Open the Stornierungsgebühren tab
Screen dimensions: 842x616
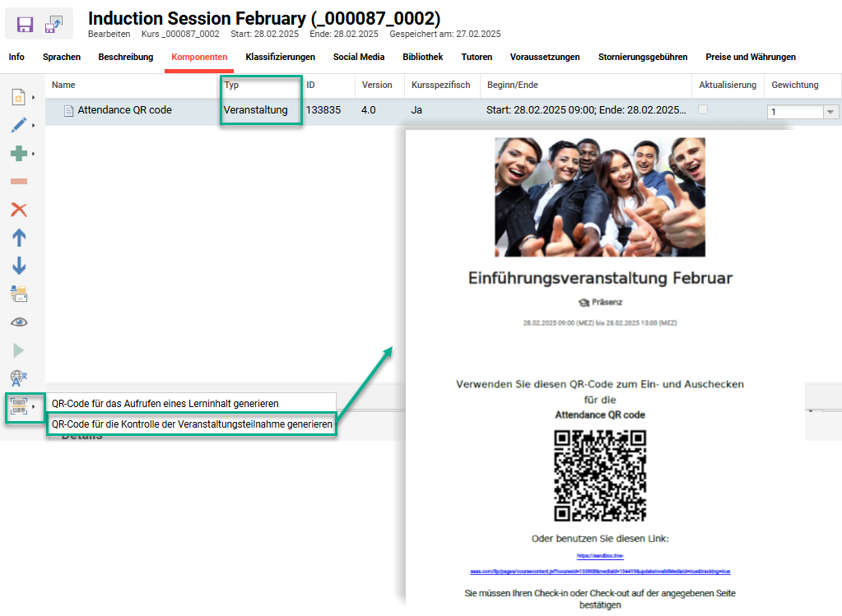tap(643, 57)
